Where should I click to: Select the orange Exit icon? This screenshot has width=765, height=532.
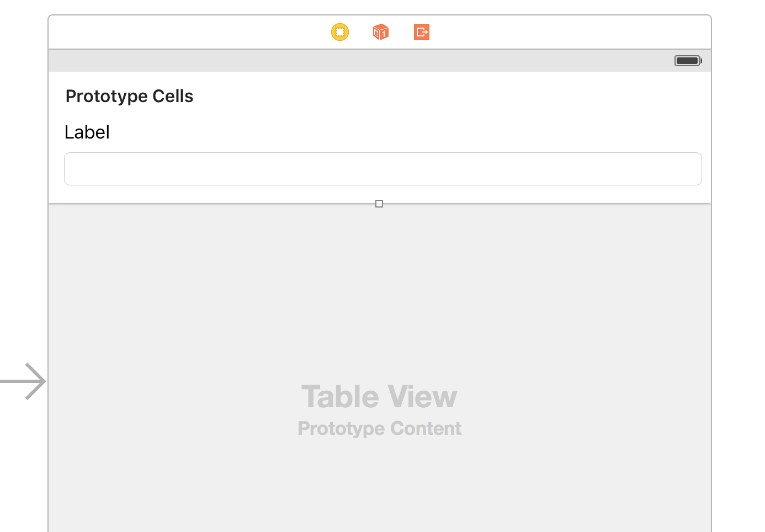(422, 32)
